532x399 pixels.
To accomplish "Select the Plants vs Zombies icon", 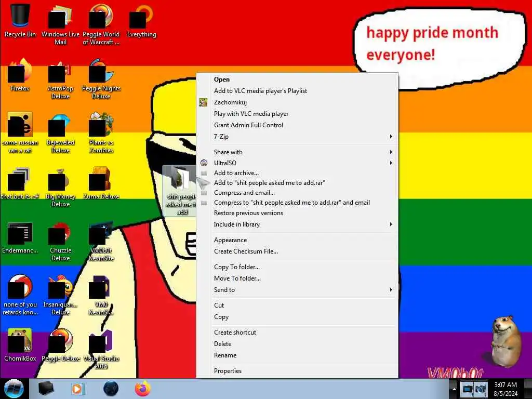I will (x=101, y=132).
